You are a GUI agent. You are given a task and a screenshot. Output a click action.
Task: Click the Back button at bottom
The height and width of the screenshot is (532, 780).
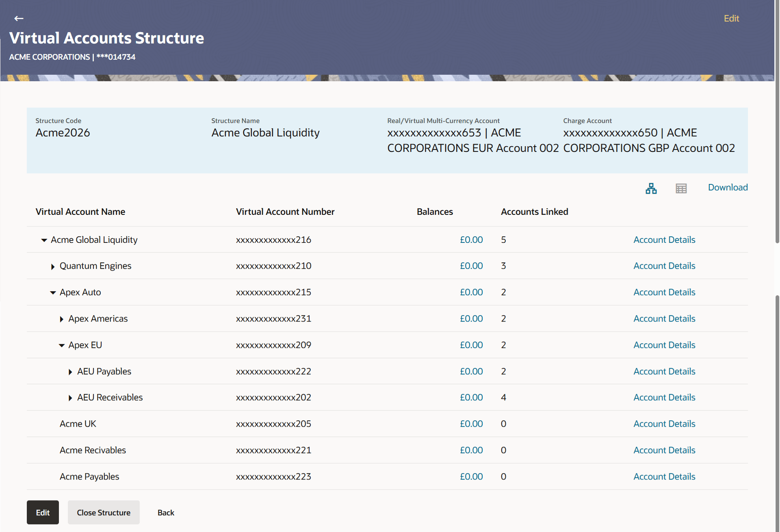tap(166, 513)
